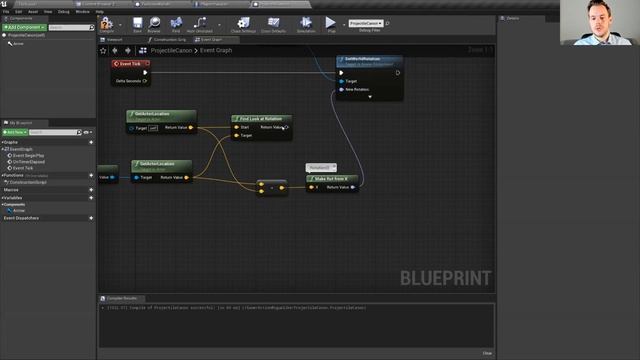Viewport: 640px width, 360px height.
Task: Go back with the graph back arrow
Action: [x=115, y=50]
